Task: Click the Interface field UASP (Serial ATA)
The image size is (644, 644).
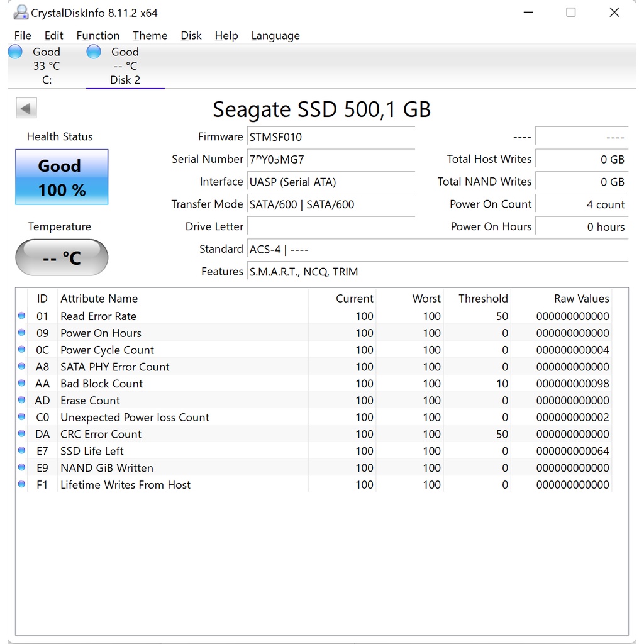Action: tap(331, 182)
